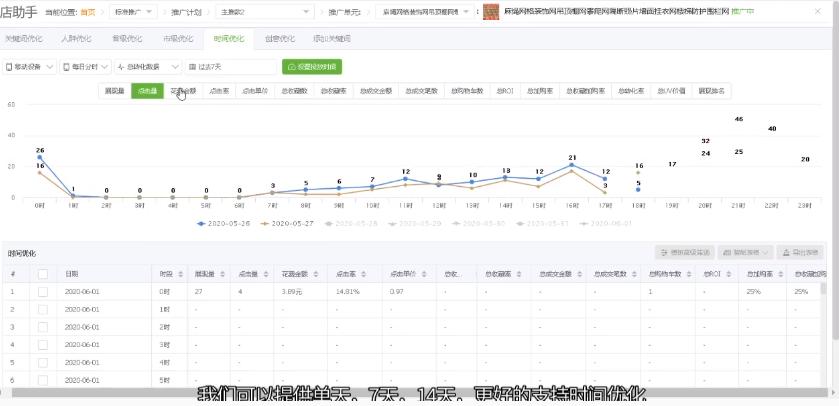
Task: Close the assistant panel with the X icon
Action: tap(818, 11)
